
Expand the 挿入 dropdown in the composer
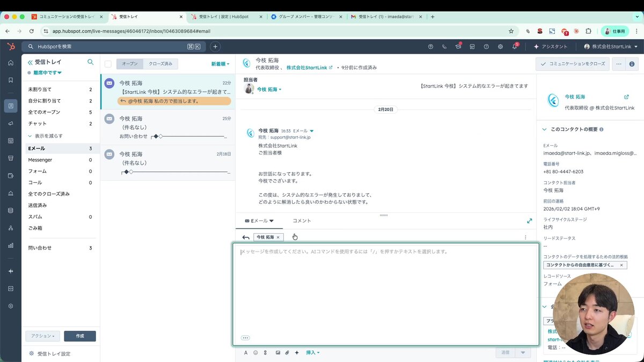[x=312, y=352]
